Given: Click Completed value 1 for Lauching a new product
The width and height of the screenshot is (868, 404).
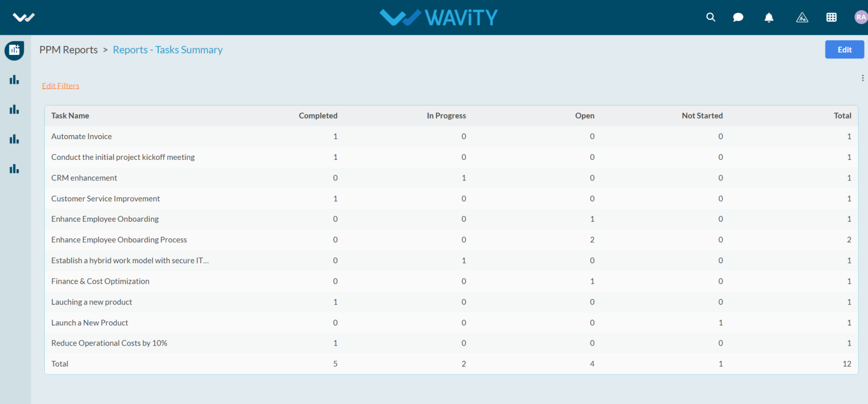Looking at the screenshot, I should (335, 301).
